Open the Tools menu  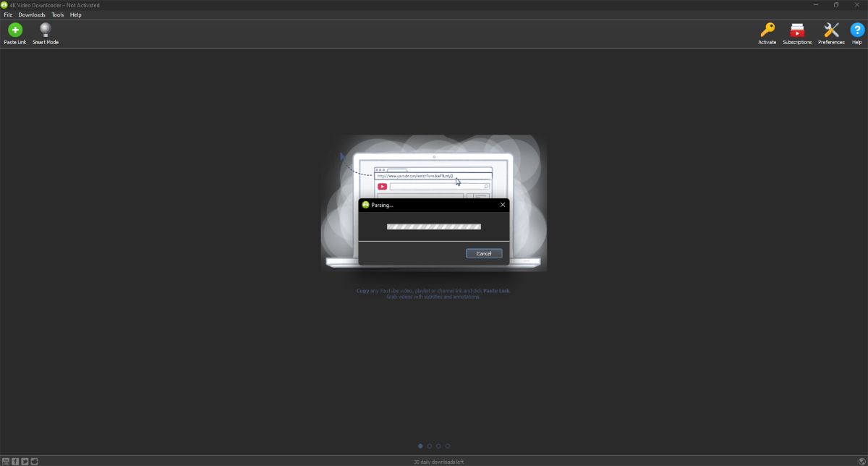coord(58,14)
